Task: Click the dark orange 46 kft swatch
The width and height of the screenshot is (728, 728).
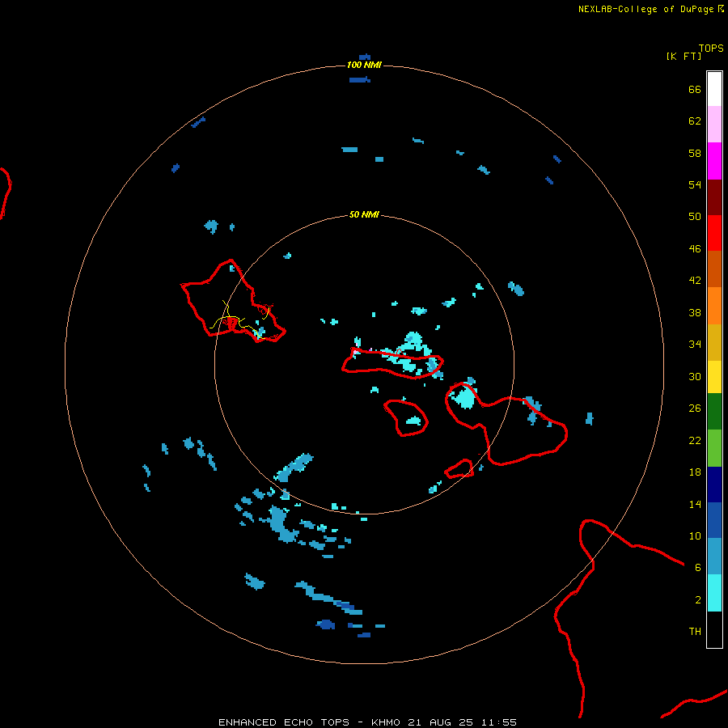Action: 714,269
